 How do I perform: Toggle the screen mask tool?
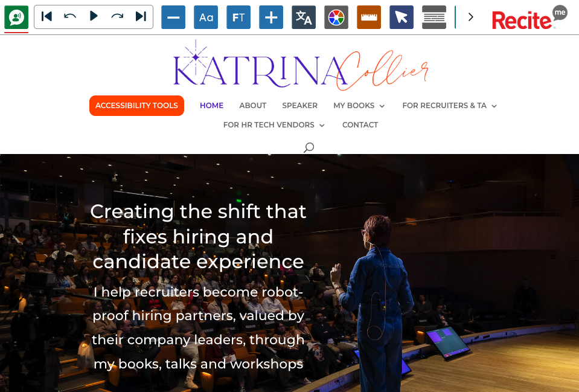pos(434,18)
